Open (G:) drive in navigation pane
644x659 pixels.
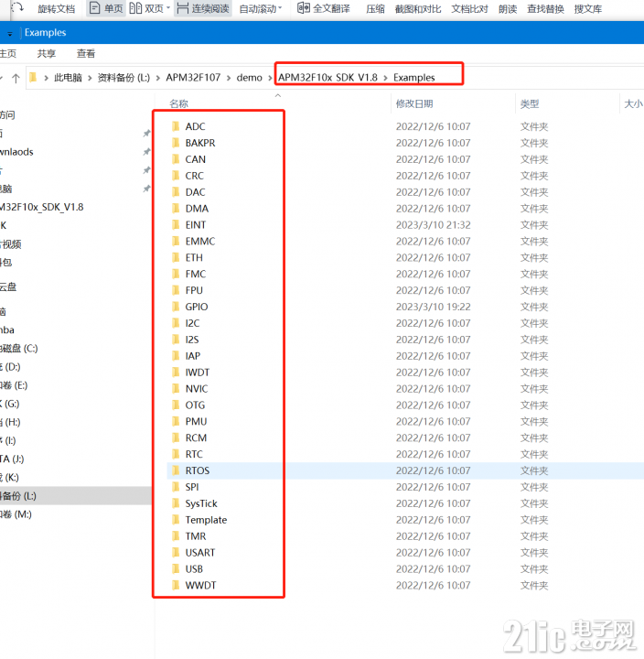(10, 404)
